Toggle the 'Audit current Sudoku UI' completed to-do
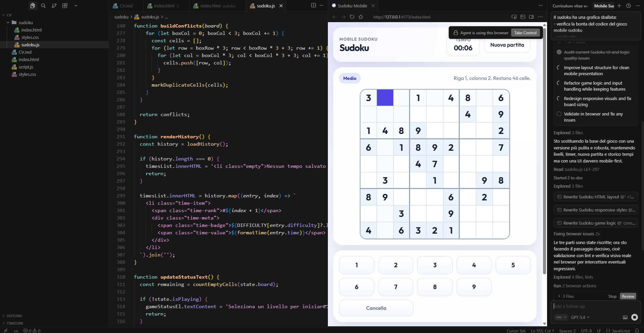 559,52
